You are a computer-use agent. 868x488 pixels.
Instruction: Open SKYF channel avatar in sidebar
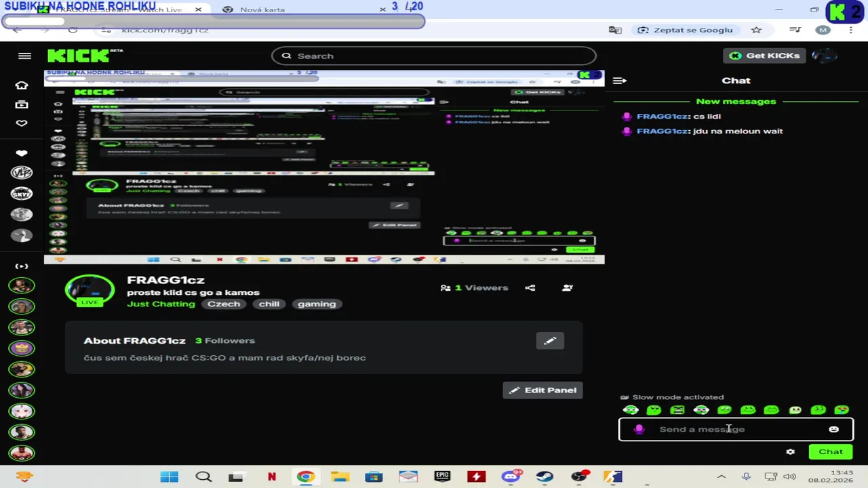pos(22,194)
